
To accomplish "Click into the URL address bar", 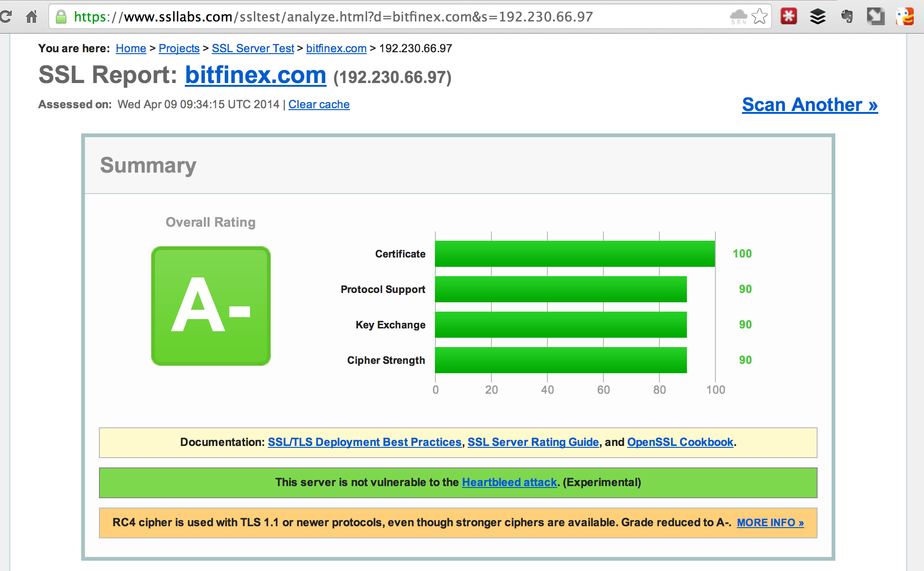I will click(373, 17).
